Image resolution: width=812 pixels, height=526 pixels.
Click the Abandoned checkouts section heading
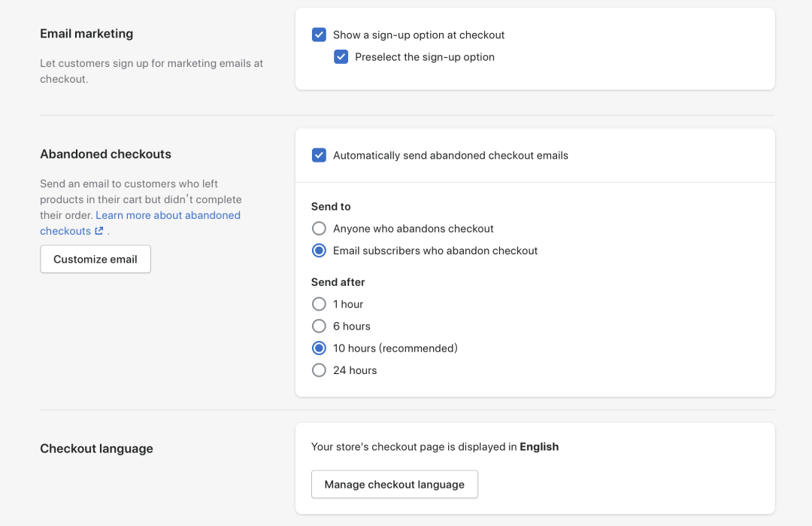105,154
